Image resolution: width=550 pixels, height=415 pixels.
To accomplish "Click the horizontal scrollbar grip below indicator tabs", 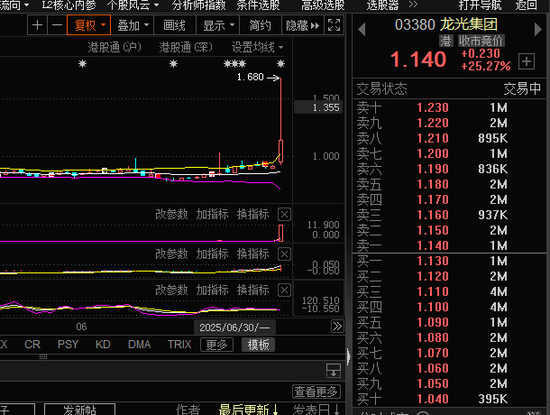I will [x=43, y=357].
